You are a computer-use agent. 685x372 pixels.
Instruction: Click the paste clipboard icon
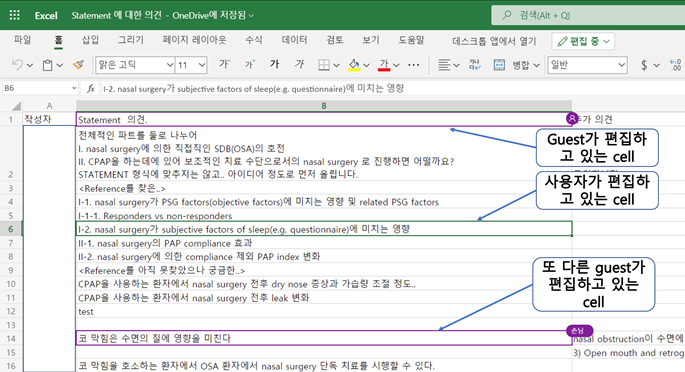[x=47, y=65]
